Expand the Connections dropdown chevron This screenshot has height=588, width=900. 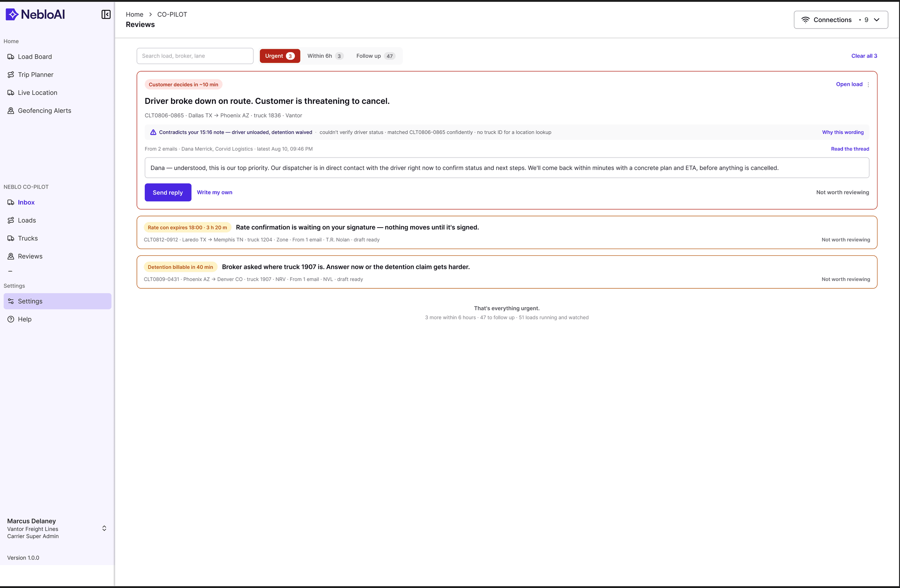pyautogui.click(x=876, y=19)
